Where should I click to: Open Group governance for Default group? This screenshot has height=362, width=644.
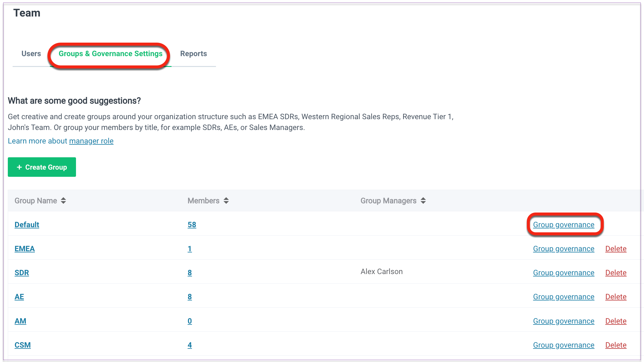pyautogui.click(x=563, y=225)
